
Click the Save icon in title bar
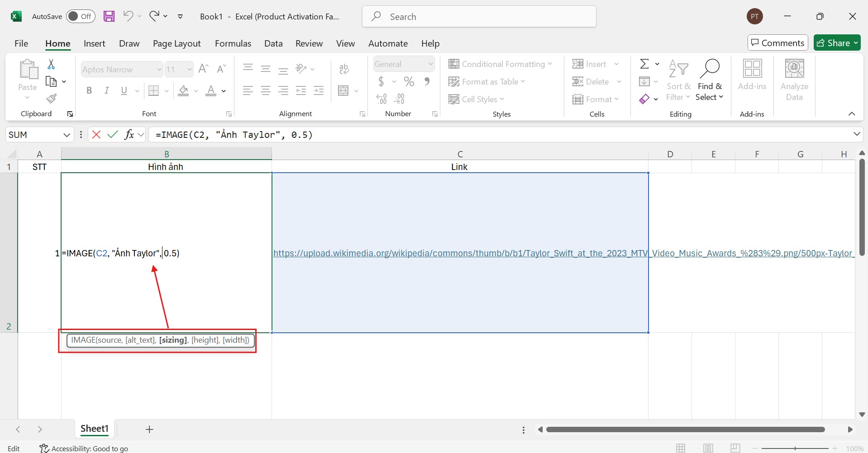[109, 16]
